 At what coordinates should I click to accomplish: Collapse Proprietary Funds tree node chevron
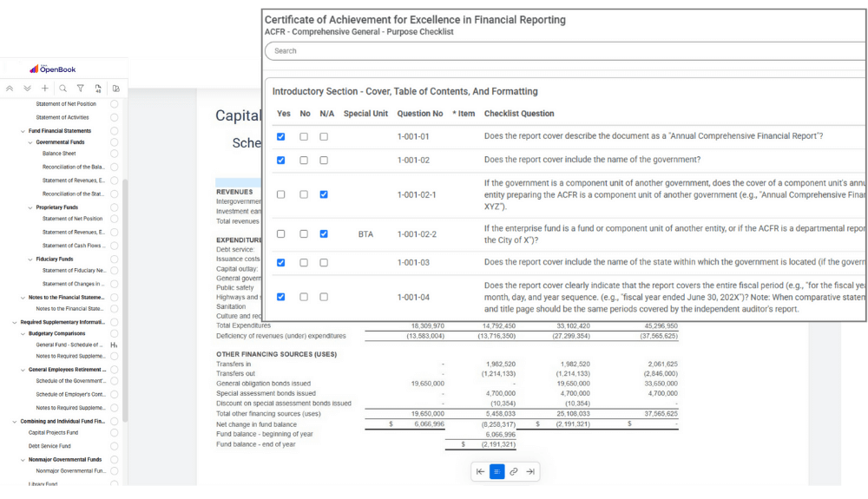pos(30,208)
